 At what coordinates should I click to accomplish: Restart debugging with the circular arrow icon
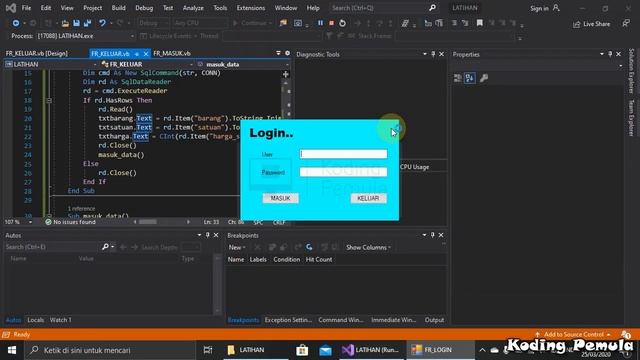pyautogui.click(x=342, y=23)
